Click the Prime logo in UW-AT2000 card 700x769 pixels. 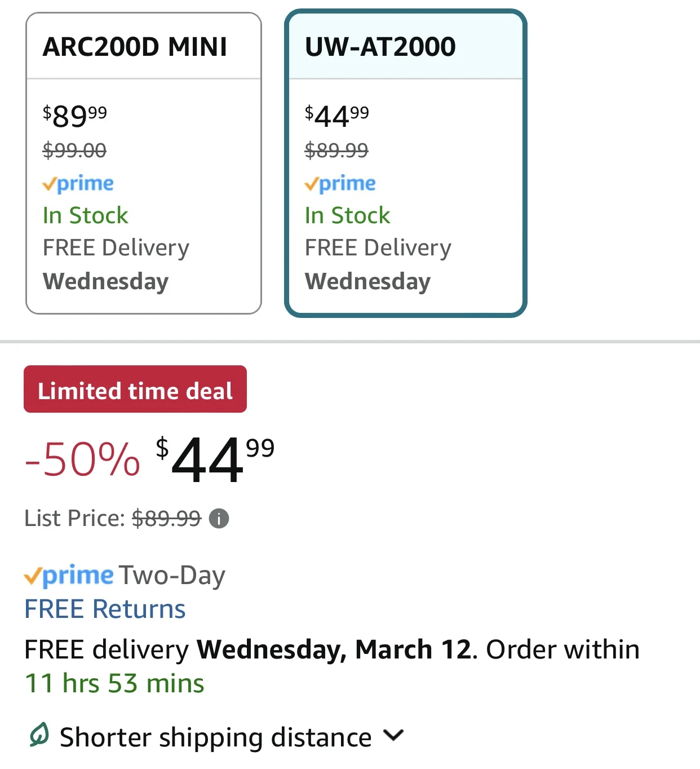pyautogui.click(x=340, y=183)
